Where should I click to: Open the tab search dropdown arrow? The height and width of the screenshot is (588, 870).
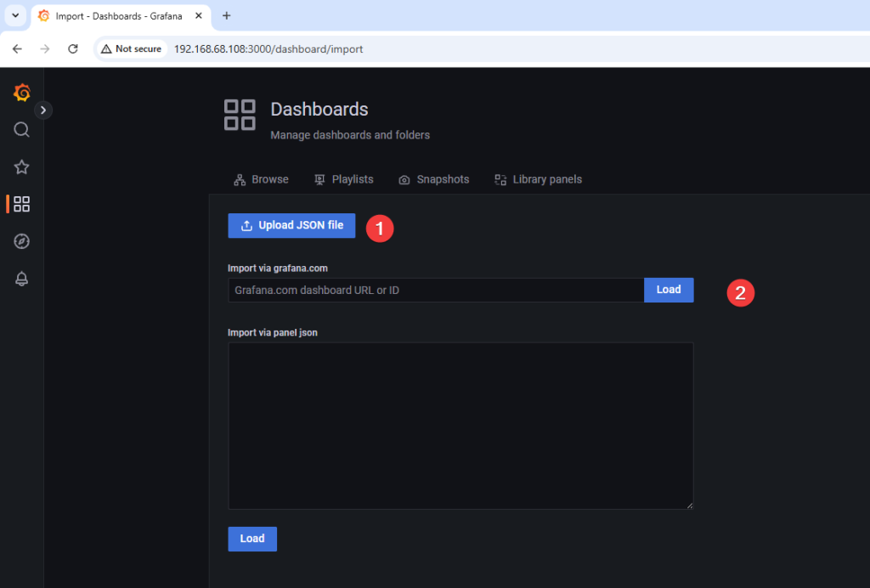(14, 16)
